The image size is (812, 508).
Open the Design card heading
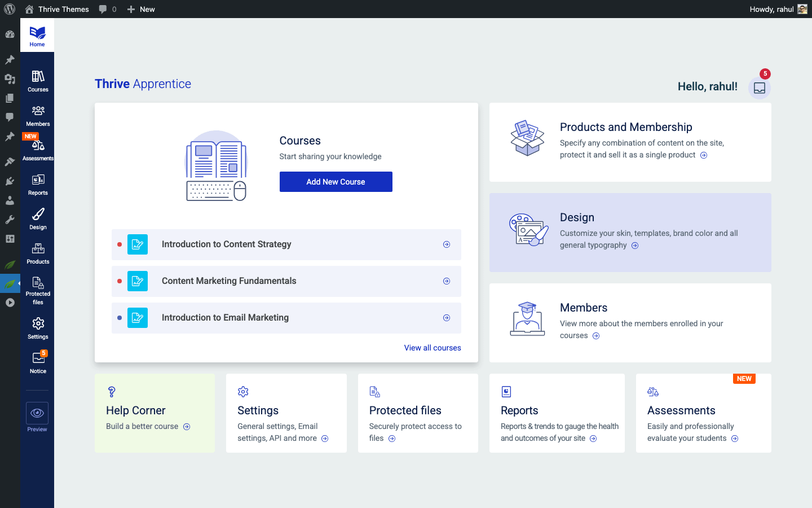click(577, 217)
